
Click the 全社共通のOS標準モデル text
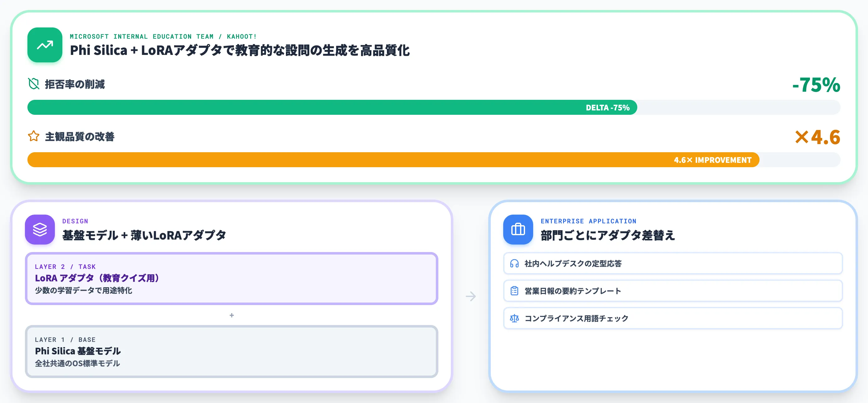[77, 363]
